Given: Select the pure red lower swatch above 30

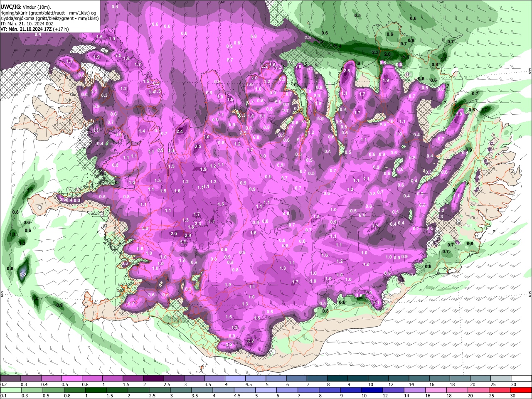Looking at the screenshot, I should pos(521,390).
